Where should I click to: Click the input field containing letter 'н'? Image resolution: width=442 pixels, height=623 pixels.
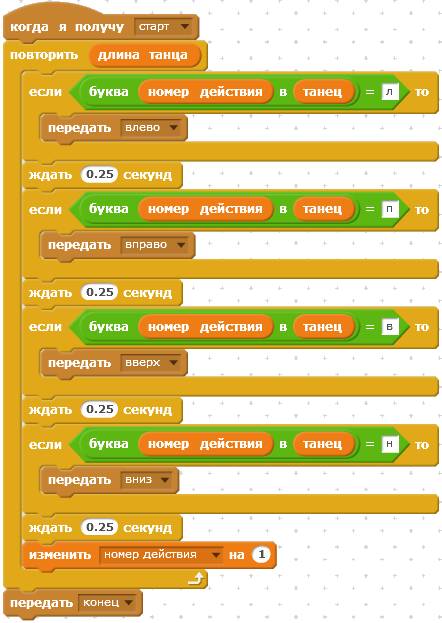click(x=390, y=444)
